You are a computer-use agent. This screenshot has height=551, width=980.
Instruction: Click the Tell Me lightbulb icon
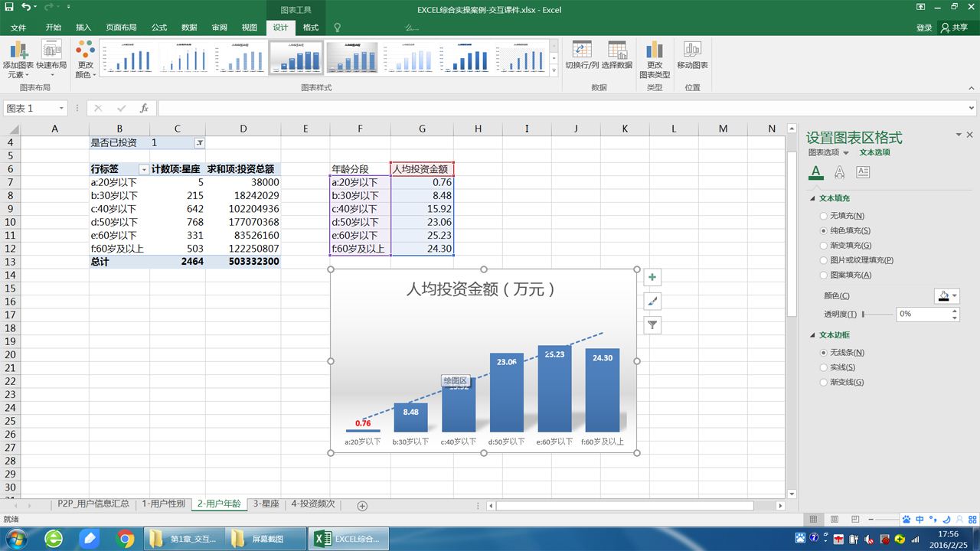pos(337,28)
